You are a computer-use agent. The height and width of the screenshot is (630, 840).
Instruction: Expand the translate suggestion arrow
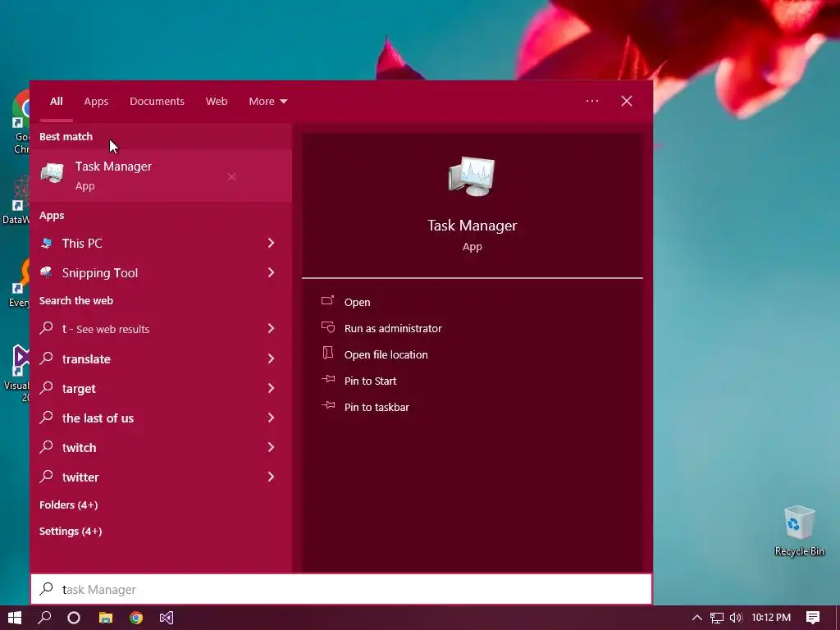pos(271,358)
